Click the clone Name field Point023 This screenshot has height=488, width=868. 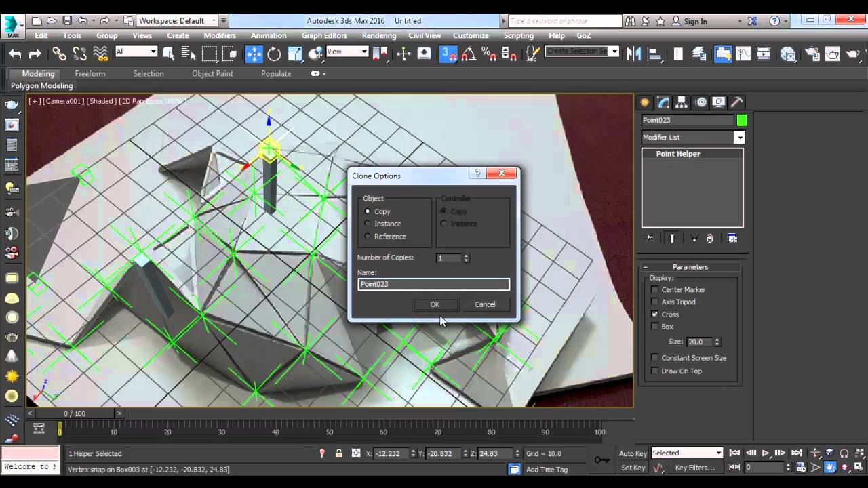[x=433, y=284]
